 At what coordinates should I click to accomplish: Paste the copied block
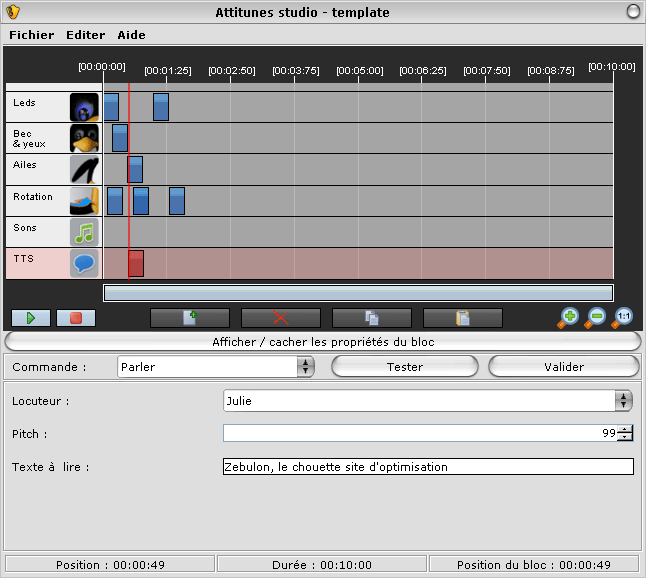(x=463, y=318)
